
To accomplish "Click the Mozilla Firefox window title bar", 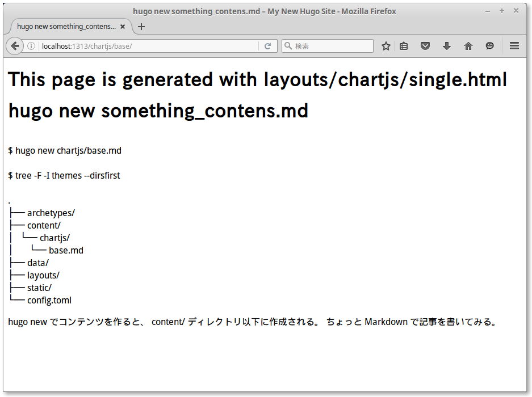I will pyautogui.click(x=265, y=11).
